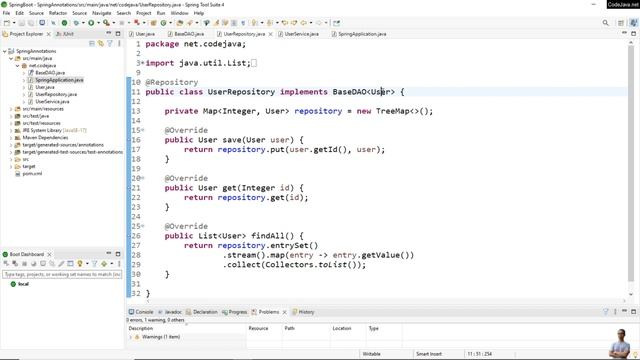Screen dimensions: 640x360
Task: Click Boot Dashboard open console icon
Action: [x=42, y=264]
